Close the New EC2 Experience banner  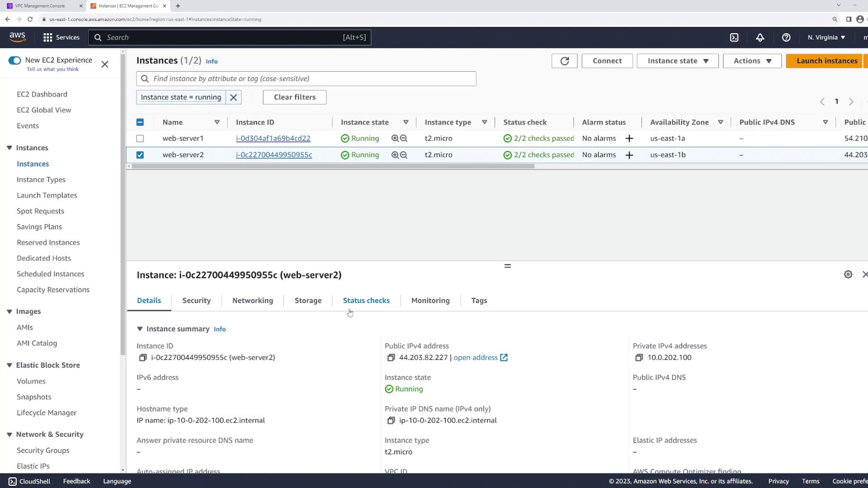click(105, 64)
